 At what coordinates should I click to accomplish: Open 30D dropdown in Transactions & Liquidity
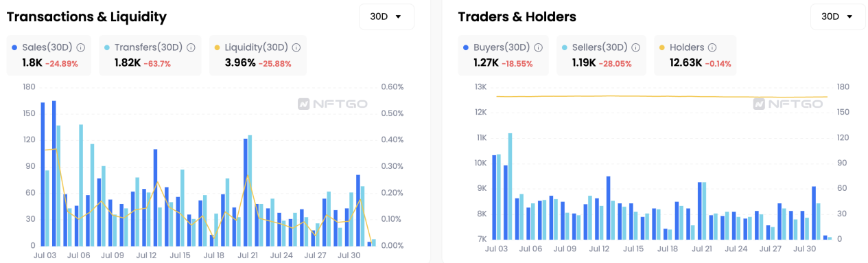coord(387,16)
